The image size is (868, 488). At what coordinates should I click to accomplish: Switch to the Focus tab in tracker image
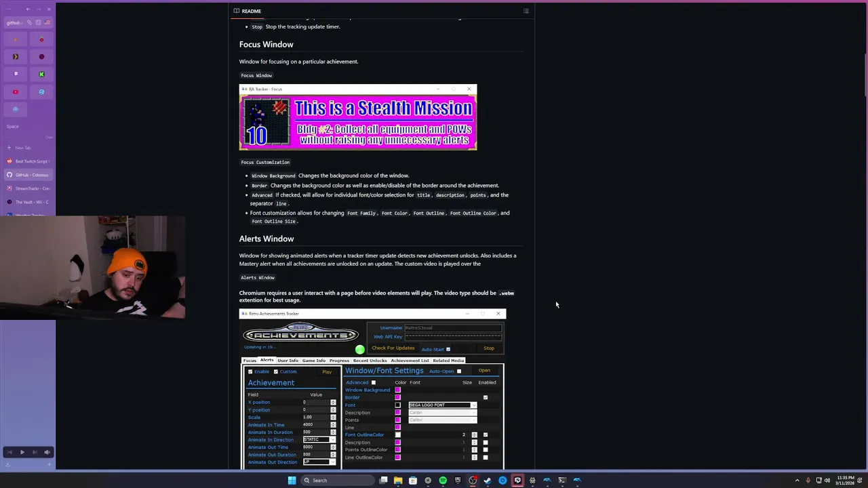click(250, 361)
